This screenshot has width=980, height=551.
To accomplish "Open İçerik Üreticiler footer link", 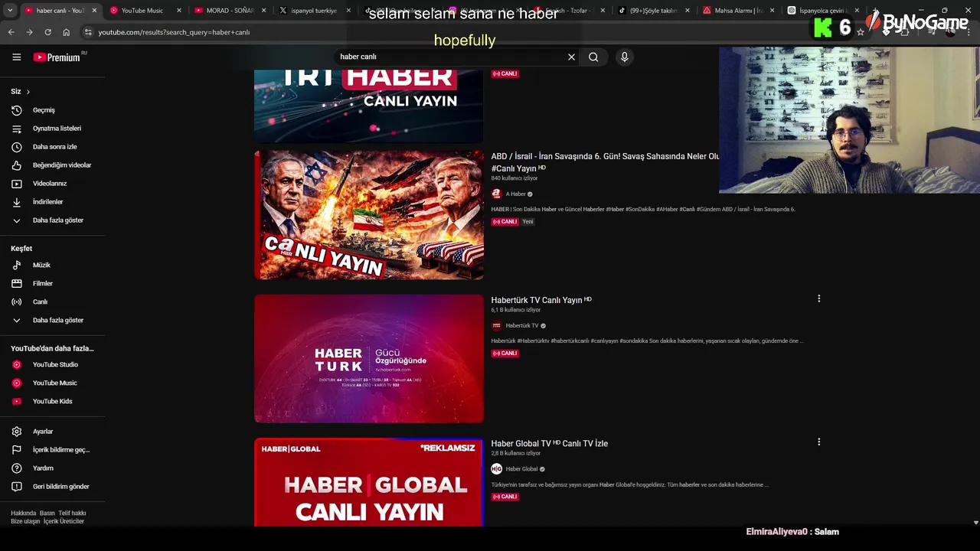I will (x=64, y=521).
